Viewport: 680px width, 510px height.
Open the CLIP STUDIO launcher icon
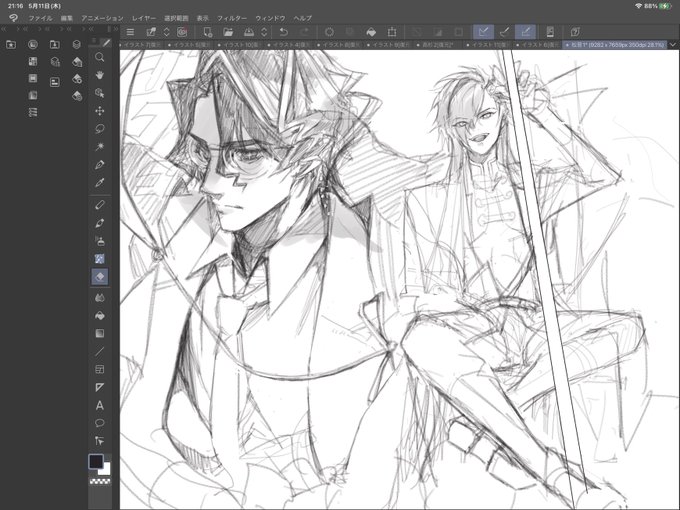coord(182,32)
